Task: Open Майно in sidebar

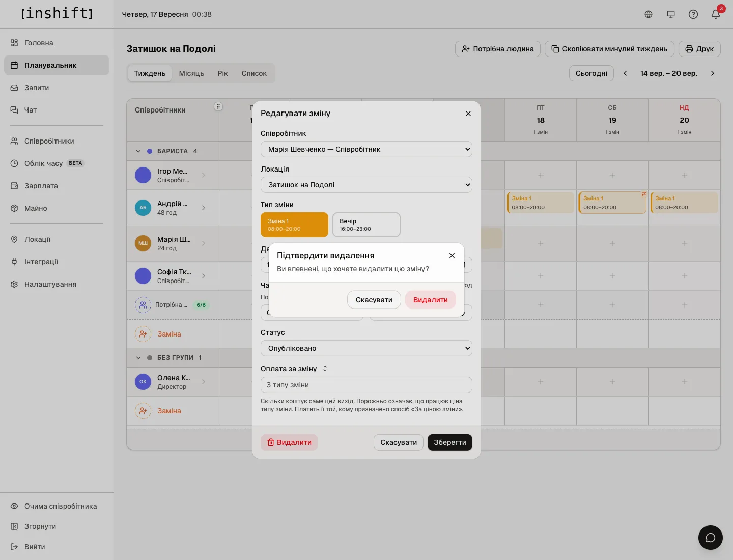Action: point(57,208)
